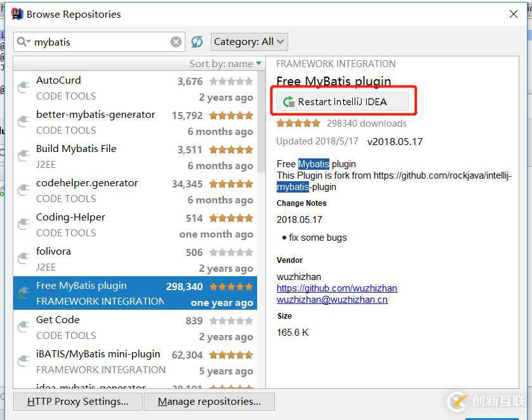Click the Free MyBatis plugin row icon
The height and width of the screenshot is (420, 532).
23,293
